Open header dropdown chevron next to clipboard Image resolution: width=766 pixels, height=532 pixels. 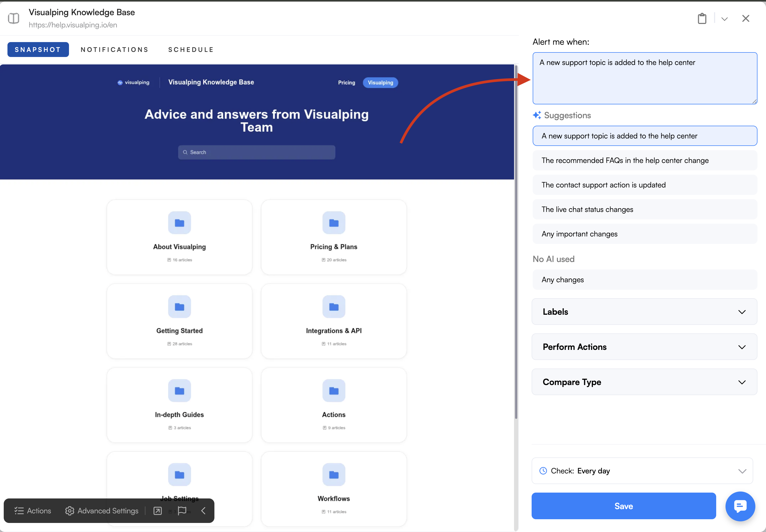pos(724,19)
